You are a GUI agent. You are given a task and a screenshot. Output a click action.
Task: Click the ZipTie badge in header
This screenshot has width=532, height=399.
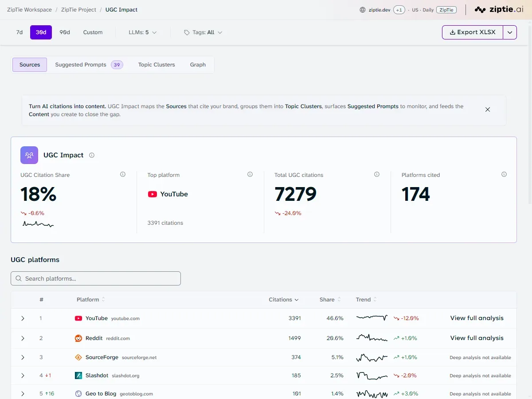click(446, 10)
